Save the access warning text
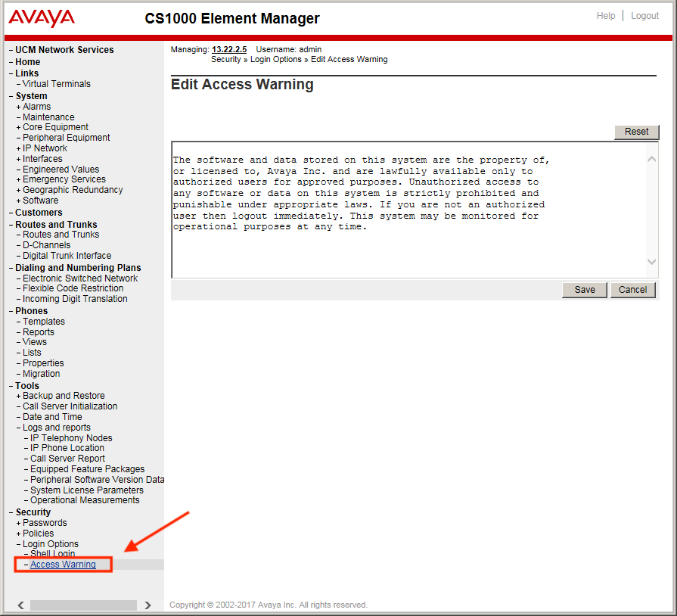 584,290
